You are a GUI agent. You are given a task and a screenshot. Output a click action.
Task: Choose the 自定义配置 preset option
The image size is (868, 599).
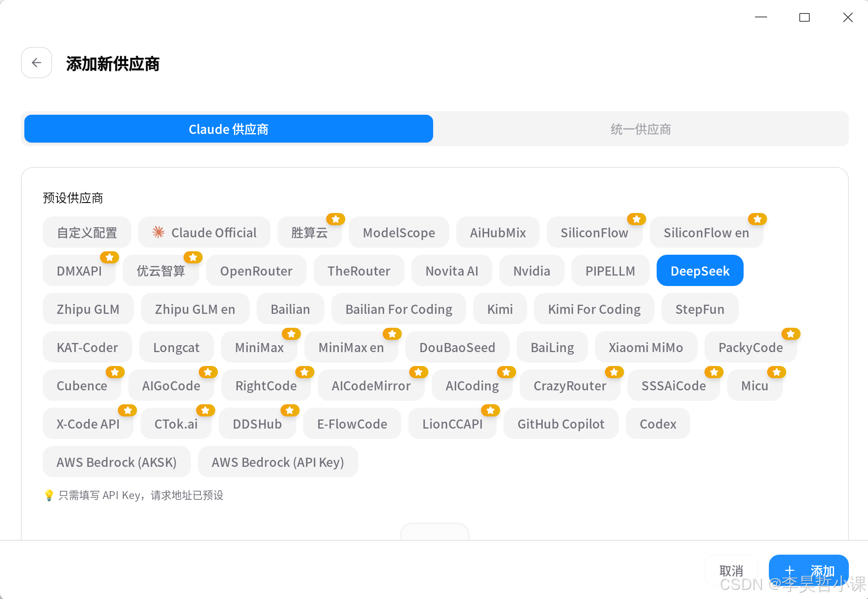click(87, 233)
